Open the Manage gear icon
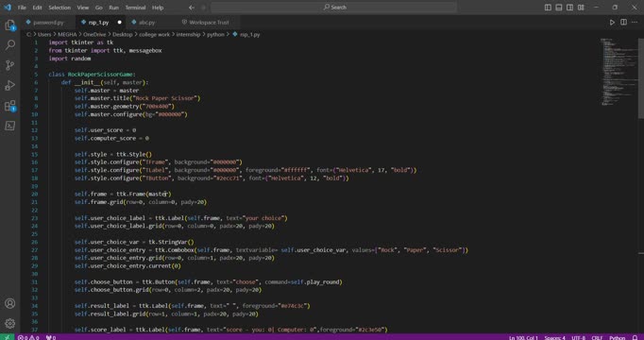 [9, 323]
